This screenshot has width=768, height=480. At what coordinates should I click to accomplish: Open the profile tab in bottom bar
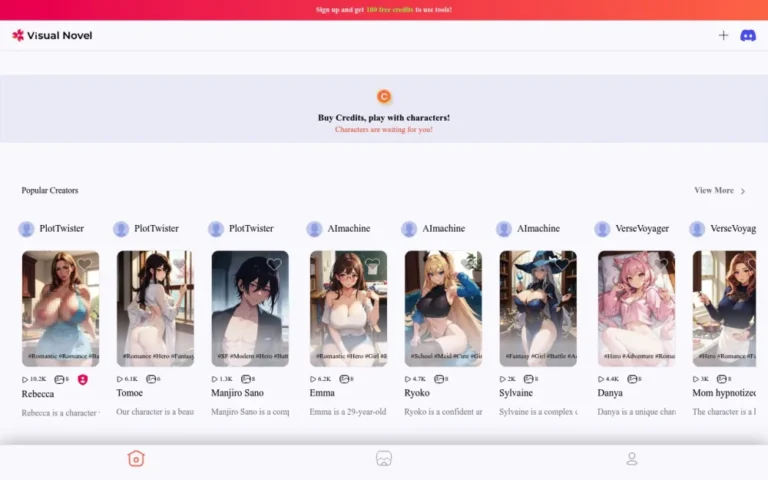(x=632, y=458)
